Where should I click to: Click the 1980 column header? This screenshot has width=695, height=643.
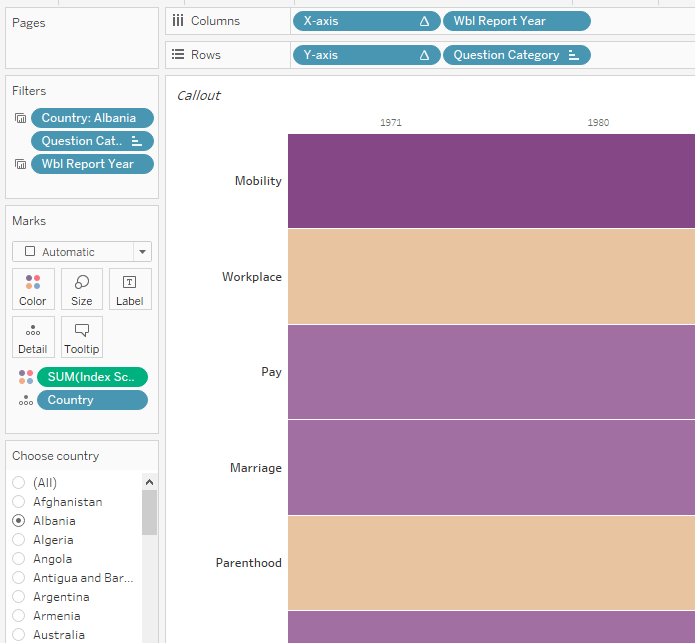click(x=598, y=123)
